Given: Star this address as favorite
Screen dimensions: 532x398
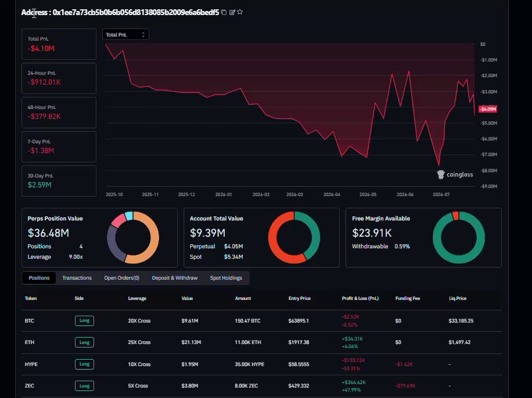Looking at the screenshot, I should point(240,12).
